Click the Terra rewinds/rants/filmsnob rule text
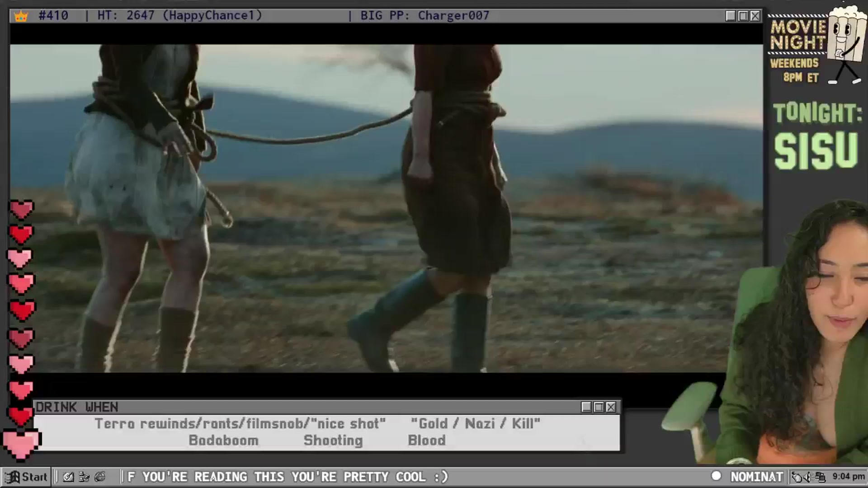 [x=240, y=424]
